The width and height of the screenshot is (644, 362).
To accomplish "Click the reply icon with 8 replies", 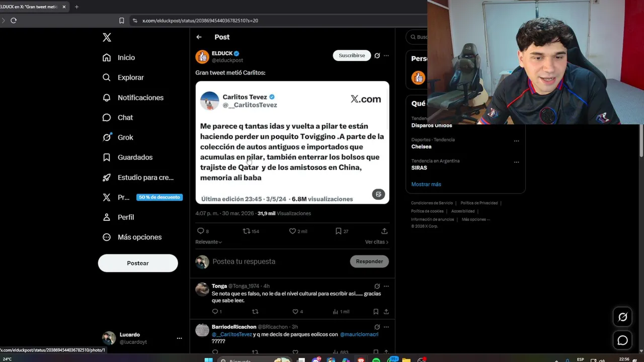I will [203, 231].
